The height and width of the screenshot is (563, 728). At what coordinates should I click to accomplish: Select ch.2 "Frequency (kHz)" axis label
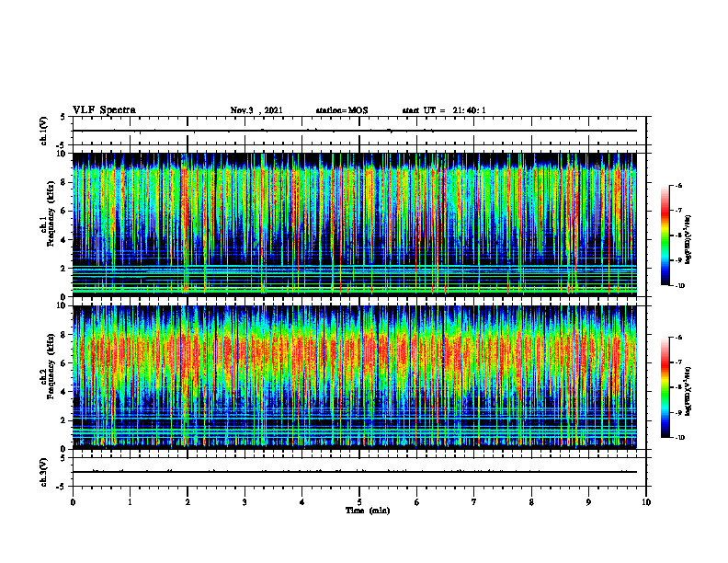pyautogui.click(x=51, y=367)
